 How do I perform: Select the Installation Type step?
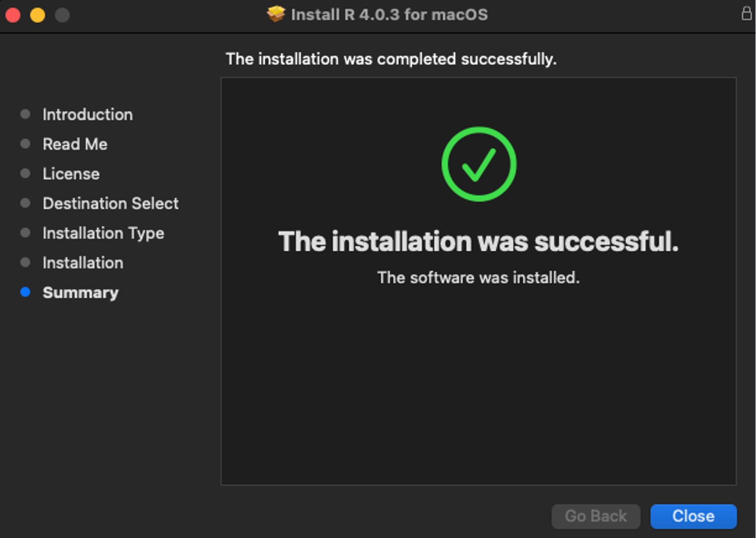(x=103, y=233)
